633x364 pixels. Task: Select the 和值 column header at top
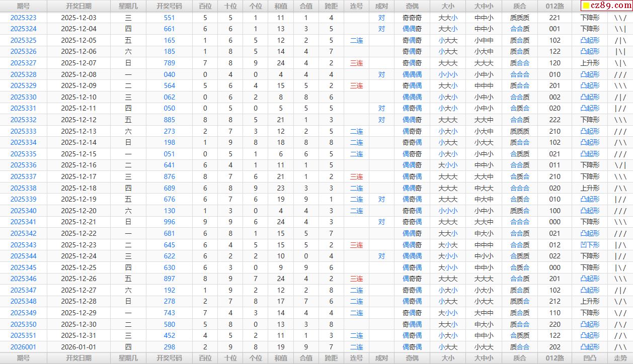coord(281,6)
